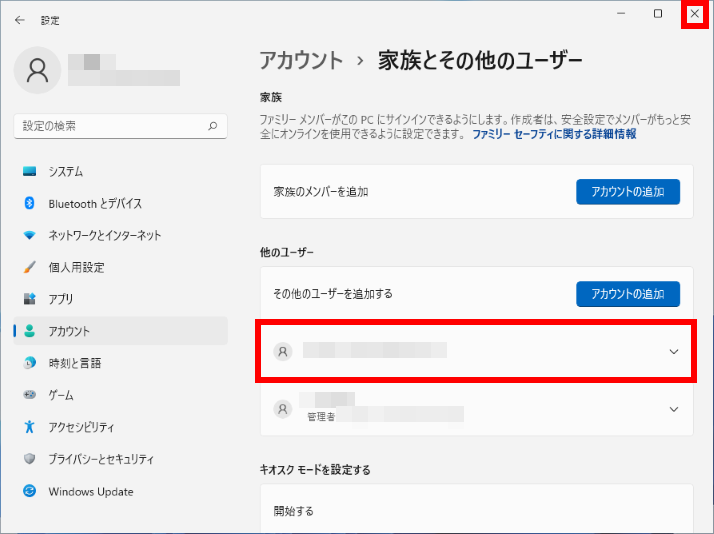Close the 設定 window

click(695, 14)
